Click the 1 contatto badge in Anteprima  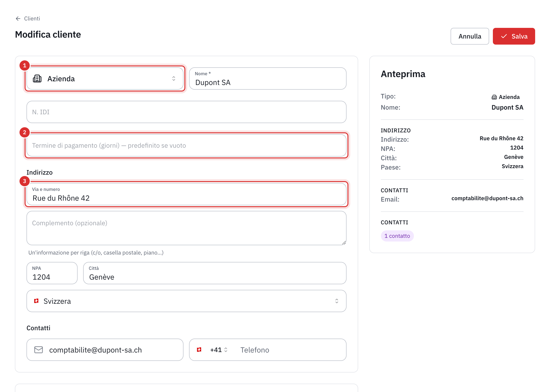(x=397, y=236)
